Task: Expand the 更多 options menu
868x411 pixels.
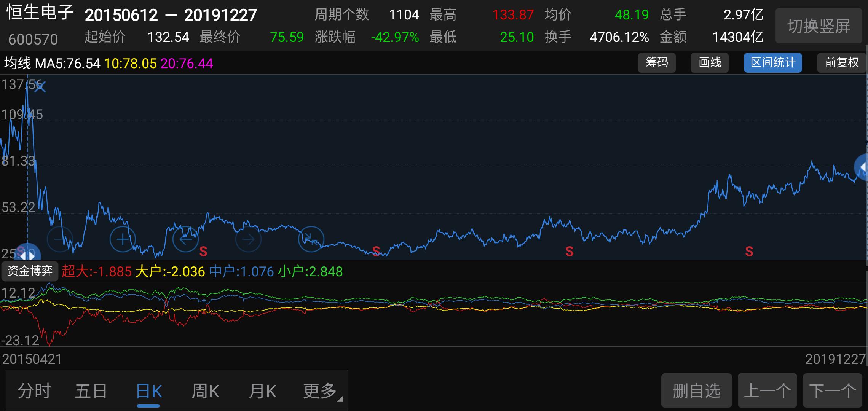Action: coord(318,391)
